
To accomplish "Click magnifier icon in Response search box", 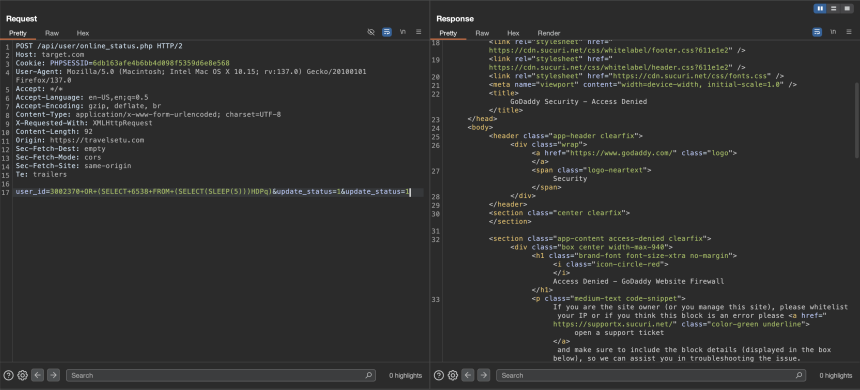I will pyautogui.click(x=799, y=376).
